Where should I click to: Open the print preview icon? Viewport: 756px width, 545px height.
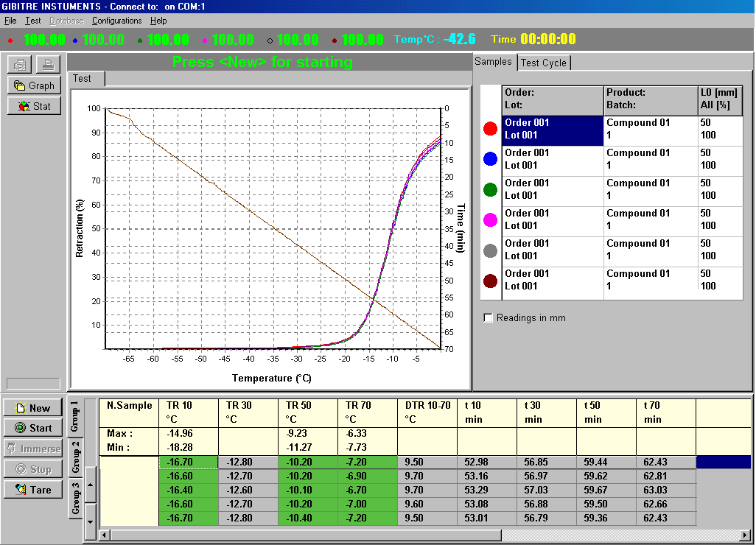(19, 64)
